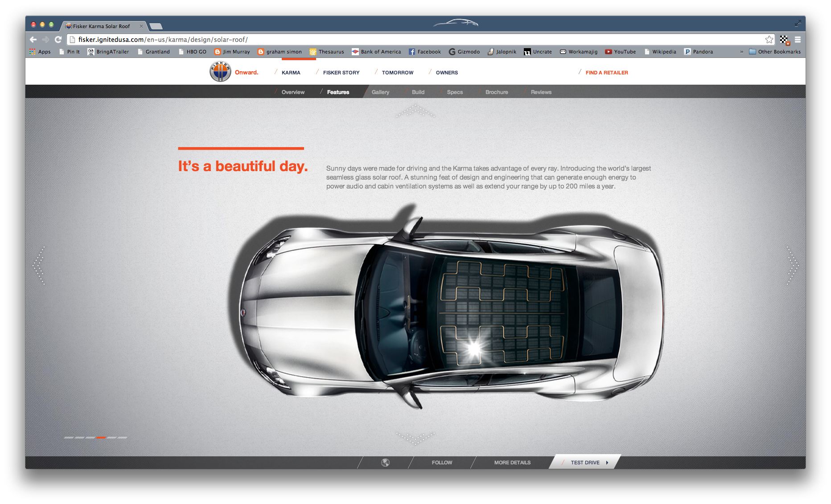Select the Features sub-tab
This screenshot has height=504, width=831.
click(338, 92)
